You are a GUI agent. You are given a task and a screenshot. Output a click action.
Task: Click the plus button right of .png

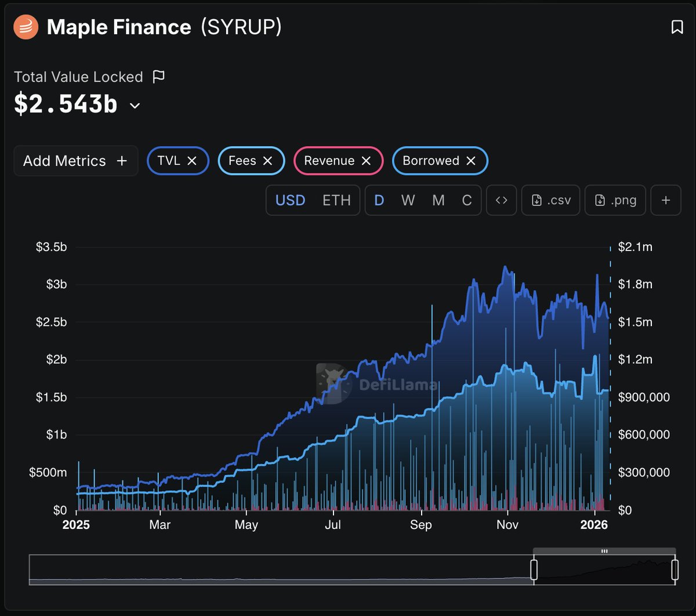(666, 200)
